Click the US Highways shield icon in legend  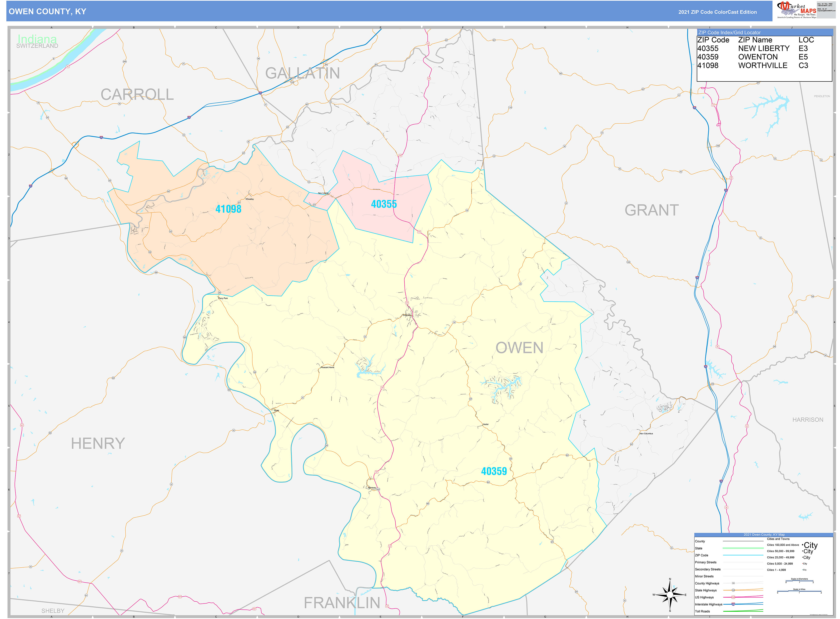[734, 597]
